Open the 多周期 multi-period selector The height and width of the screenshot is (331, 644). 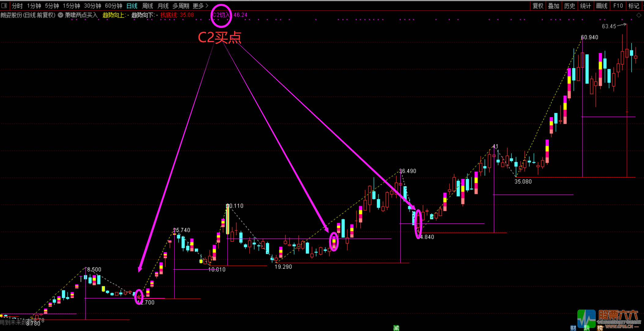[x=181, y=6]
